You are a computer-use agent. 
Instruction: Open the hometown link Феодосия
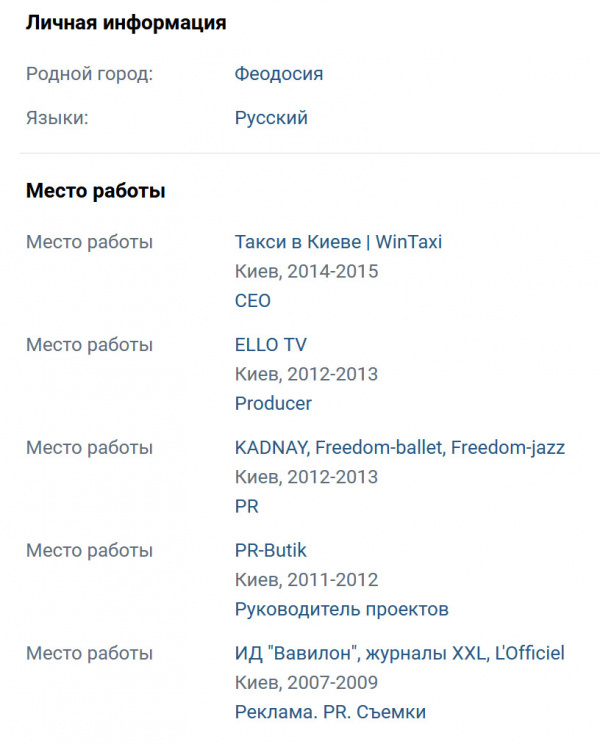(x=278, y=74)
